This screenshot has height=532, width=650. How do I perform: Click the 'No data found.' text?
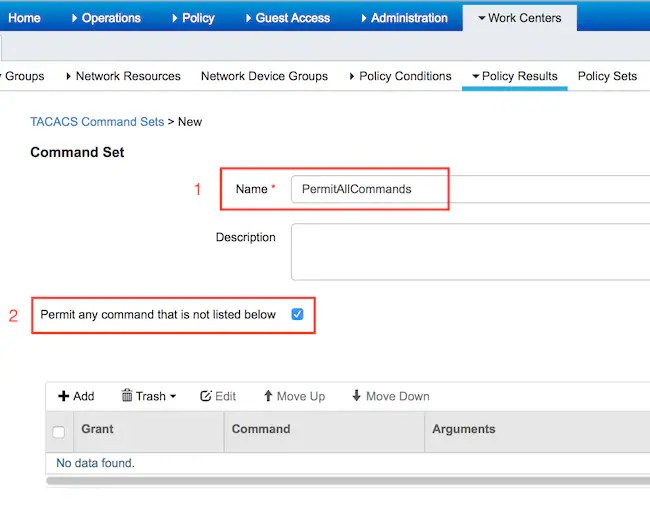tap(96, 463)
